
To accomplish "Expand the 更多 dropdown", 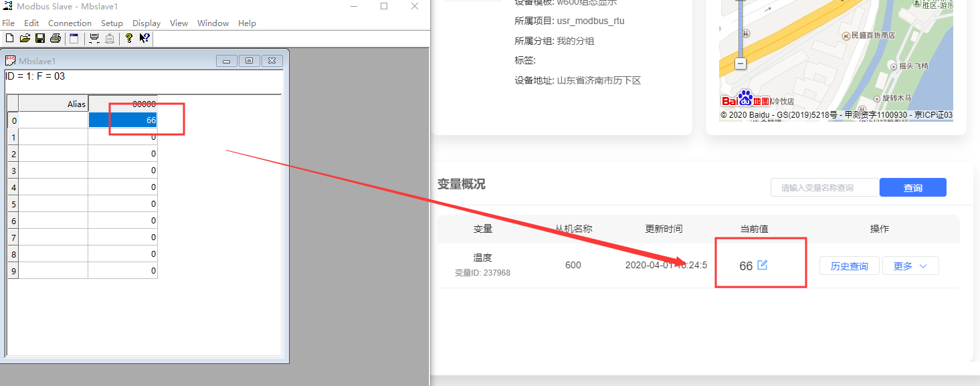I will click(910, 266).
